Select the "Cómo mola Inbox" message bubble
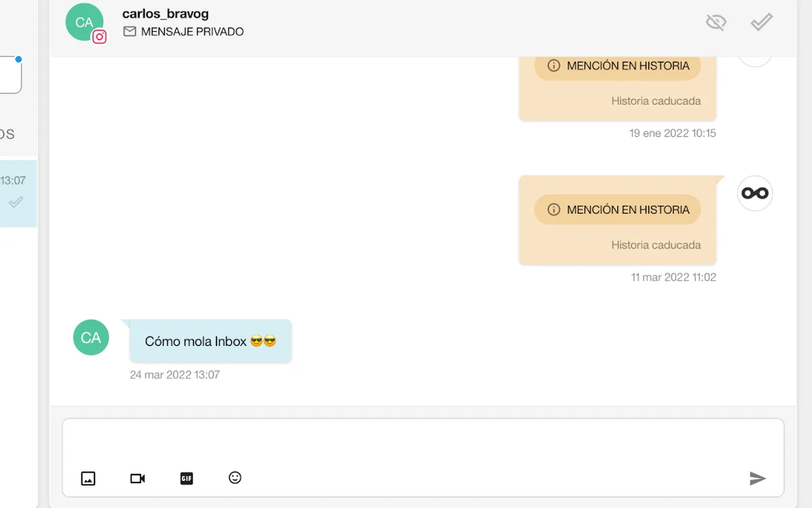Screen dimensions: 812x508 tap(211, 341)
